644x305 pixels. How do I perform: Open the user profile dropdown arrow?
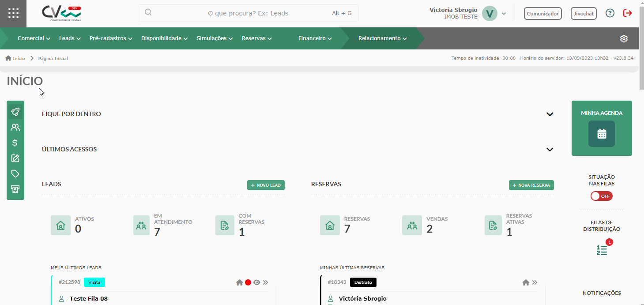(x=504, y=14)
